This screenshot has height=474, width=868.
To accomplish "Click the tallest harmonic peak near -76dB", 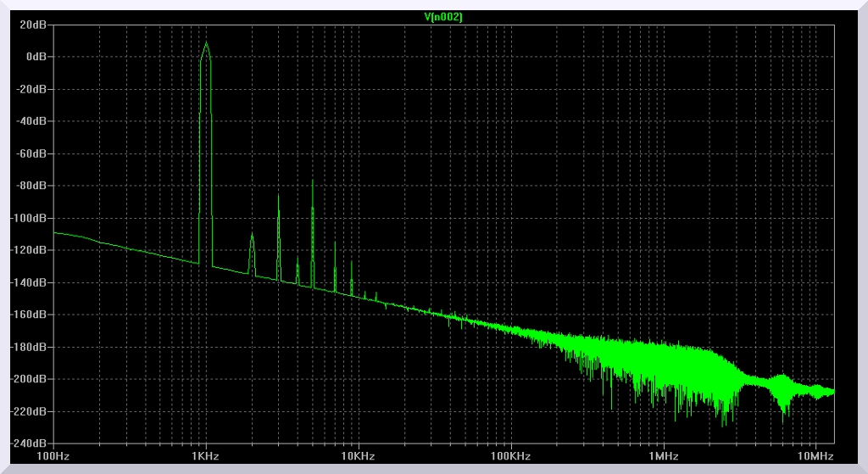I will tap(312, 181).
